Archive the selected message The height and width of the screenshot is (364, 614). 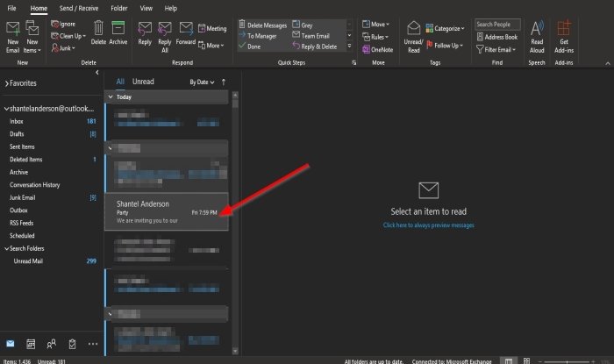pyautogui.click(x=118, y=33)
